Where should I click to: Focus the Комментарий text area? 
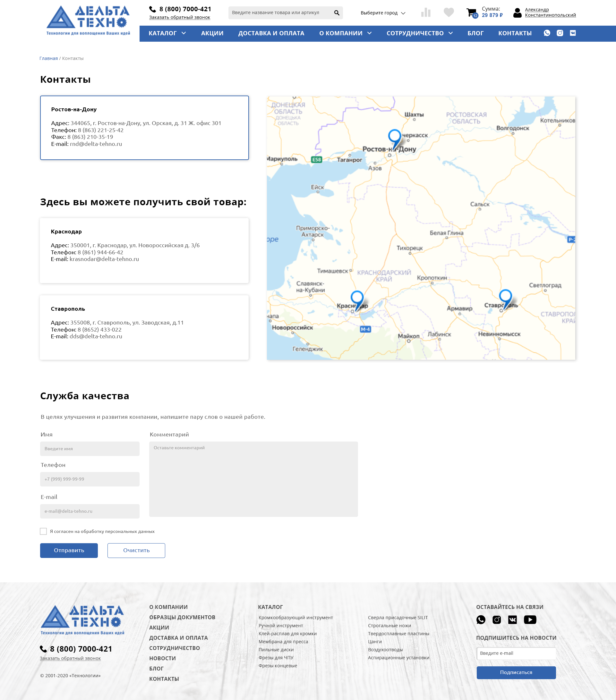253,479
